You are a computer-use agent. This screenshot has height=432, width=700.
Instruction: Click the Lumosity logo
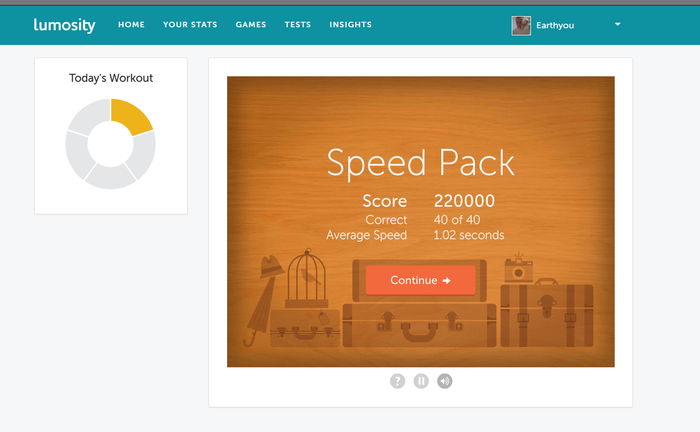(x=64, y=25)
